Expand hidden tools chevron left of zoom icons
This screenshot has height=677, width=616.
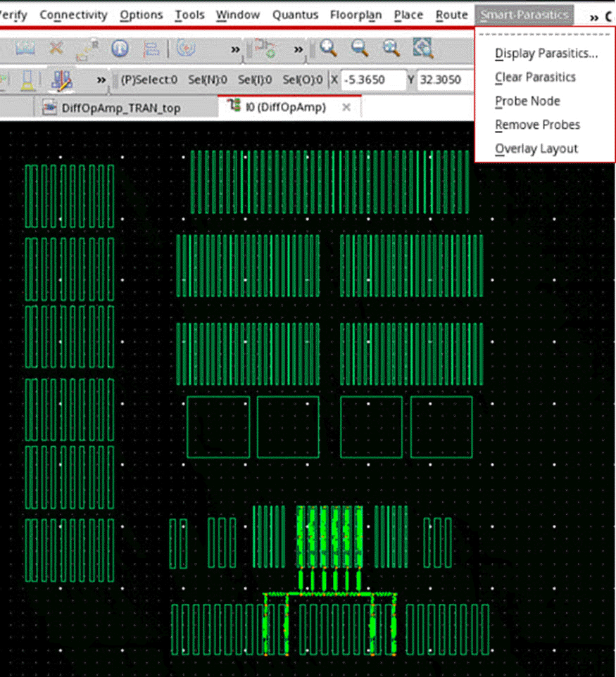click(x=298, y=49)
